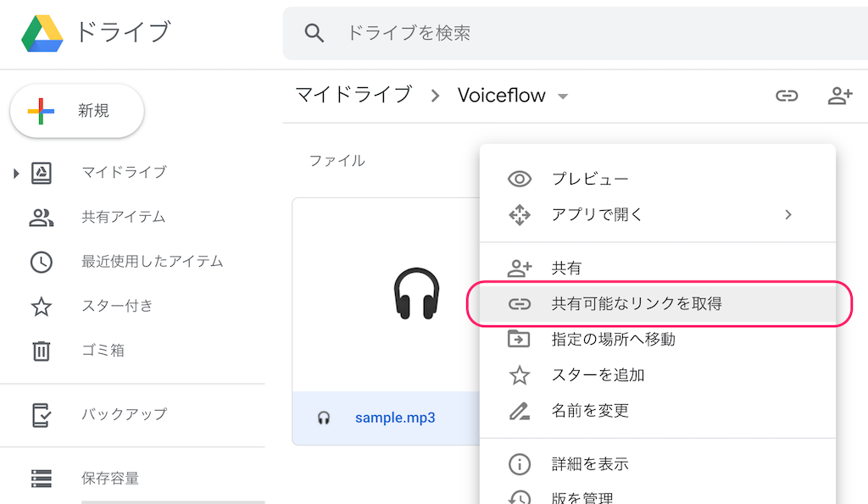
Task: Click the small headphone icon beside sample.mp3
Action: click(324, 418)
